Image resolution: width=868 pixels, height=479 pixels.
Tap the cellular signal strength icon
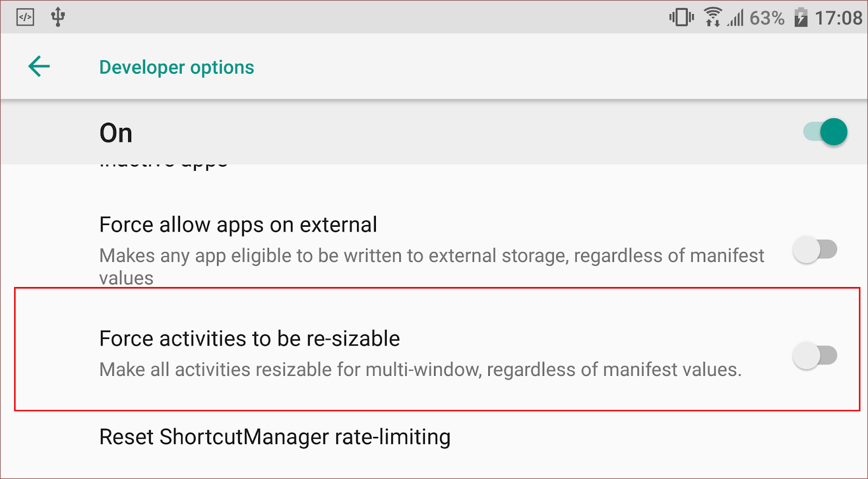tap(736, 18)
